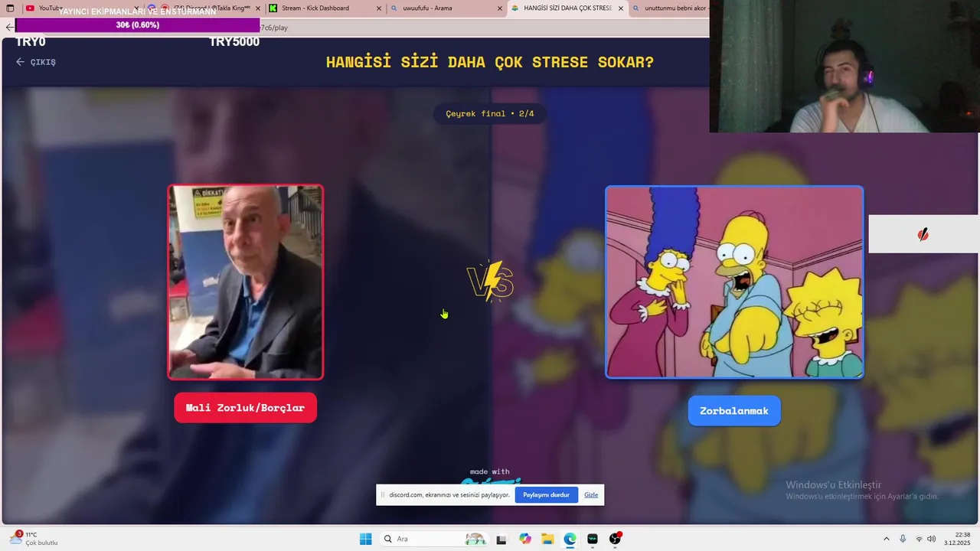Click the lightning VS emblem
The width and height of the screenshot is (980, 551).
[490, 281]
